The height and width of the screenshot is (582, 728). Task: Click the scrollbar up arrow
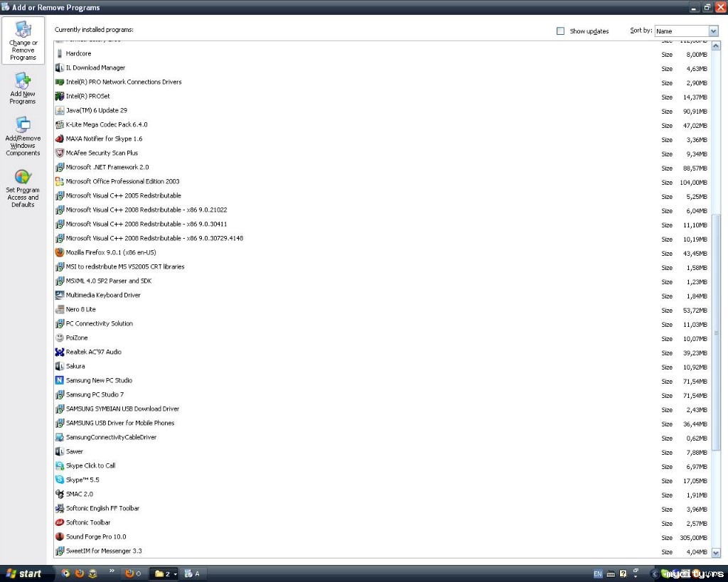[716, 45]
